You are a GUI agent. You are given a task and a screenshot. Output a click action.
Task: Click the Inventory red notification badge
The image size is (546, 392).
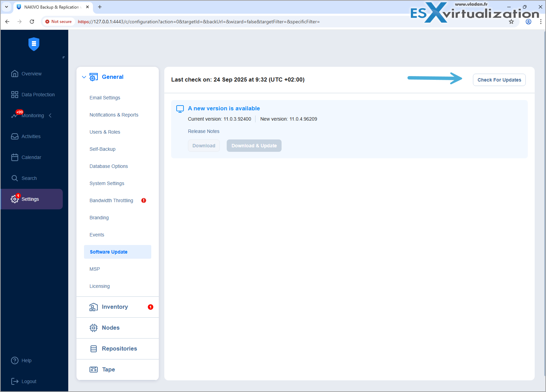[x=151, y=307]
